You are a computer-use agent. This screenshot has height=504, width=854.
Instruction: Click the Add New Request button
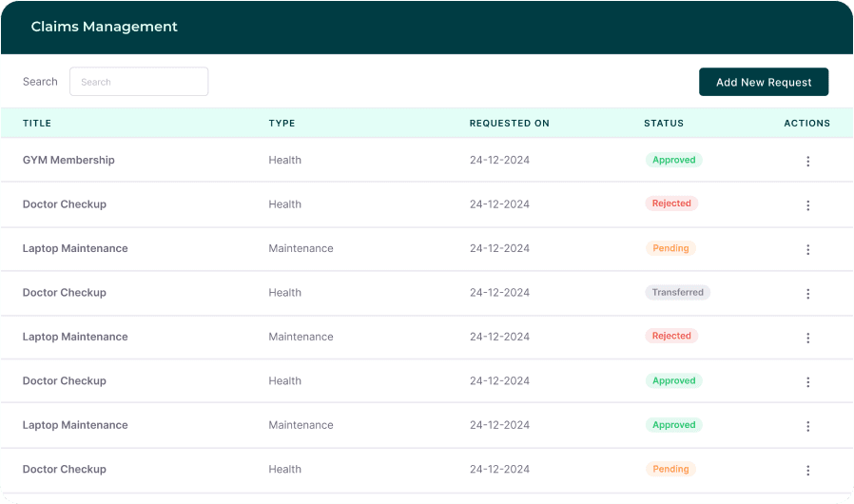[x=763, y=82]
